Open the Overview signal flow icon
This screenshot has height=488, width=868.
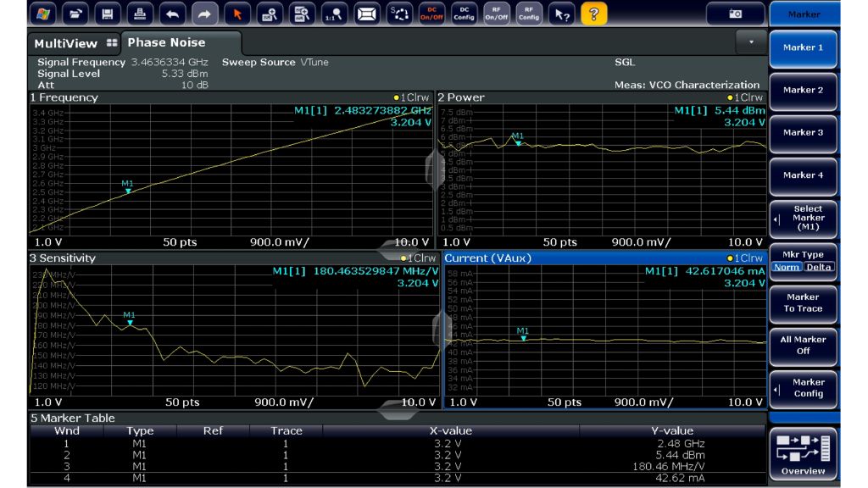(x=803, y=453)
